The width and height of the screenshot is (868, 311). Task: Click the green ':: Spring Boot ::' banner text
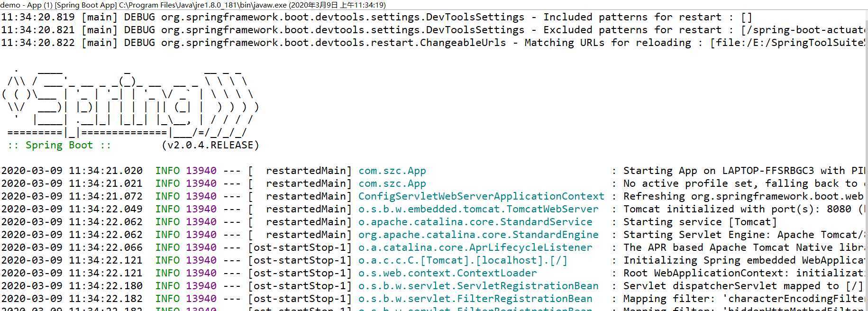tap(59, 145)
